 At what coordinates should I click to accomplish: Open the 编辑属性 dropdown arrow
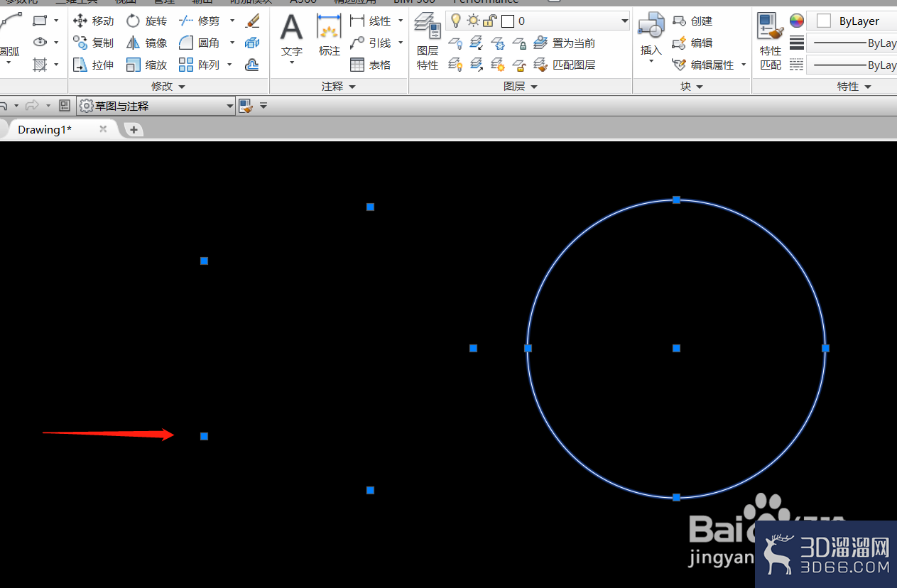coord(744,65)
